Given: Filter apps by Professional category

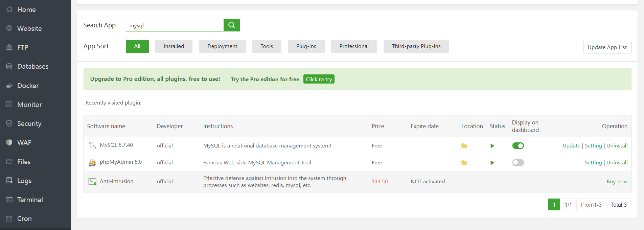Looking at the screenshot, I should tap(354, 46).
